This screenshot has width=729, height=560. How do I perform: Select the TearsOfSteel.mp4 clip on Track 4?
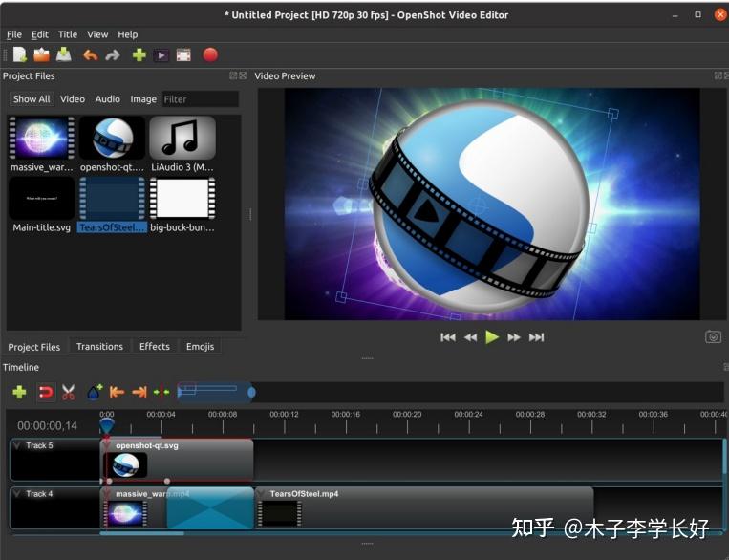click(424, 508)
